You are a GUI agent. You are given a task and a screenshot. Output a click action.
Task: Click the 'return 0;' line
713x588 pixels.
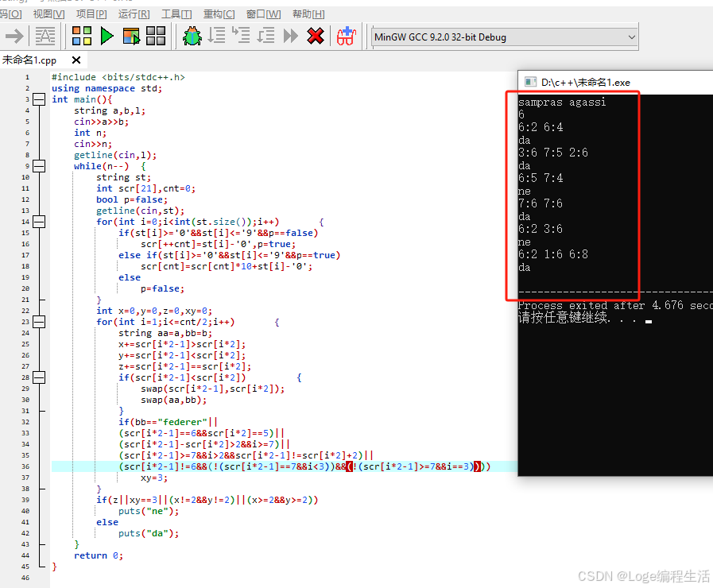99,555
